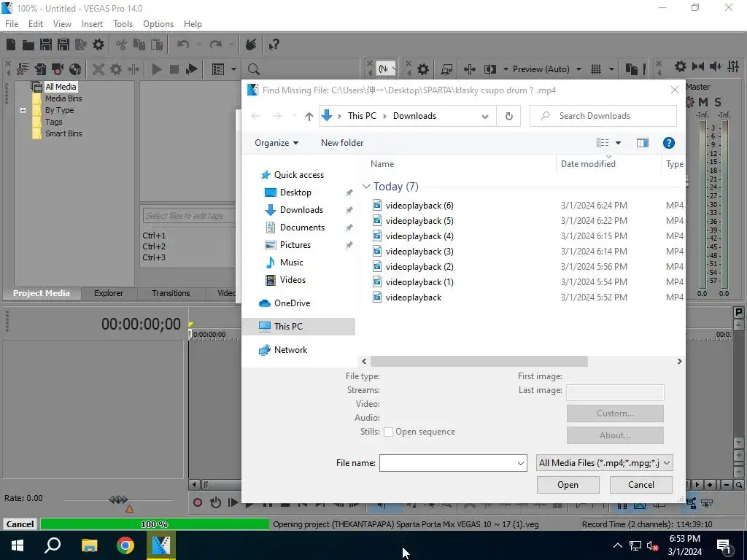747x560 pixels.
Task: Click the playback Rate slider
Action: pos(117,499)
